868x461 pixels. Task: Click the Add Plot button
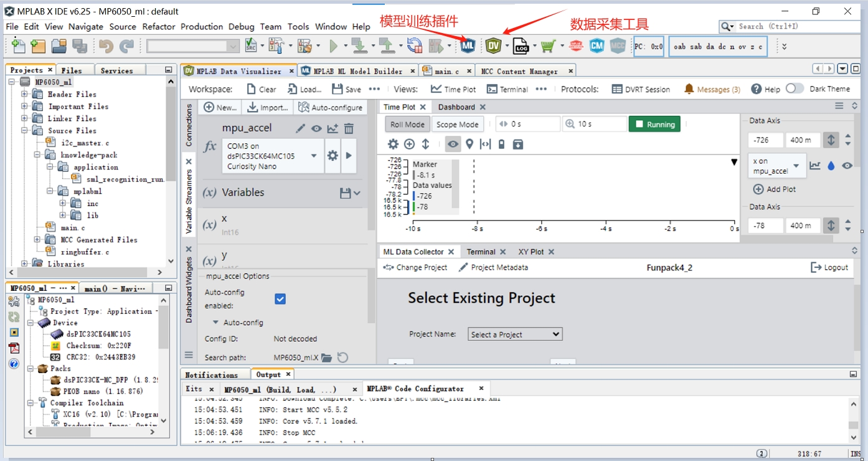tap(775, 189)
